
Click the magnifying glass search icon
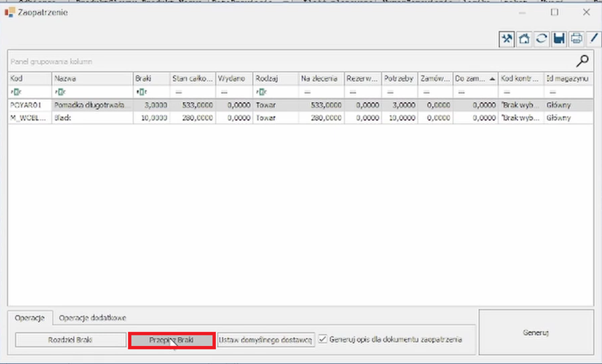click(x=582, y=61)
